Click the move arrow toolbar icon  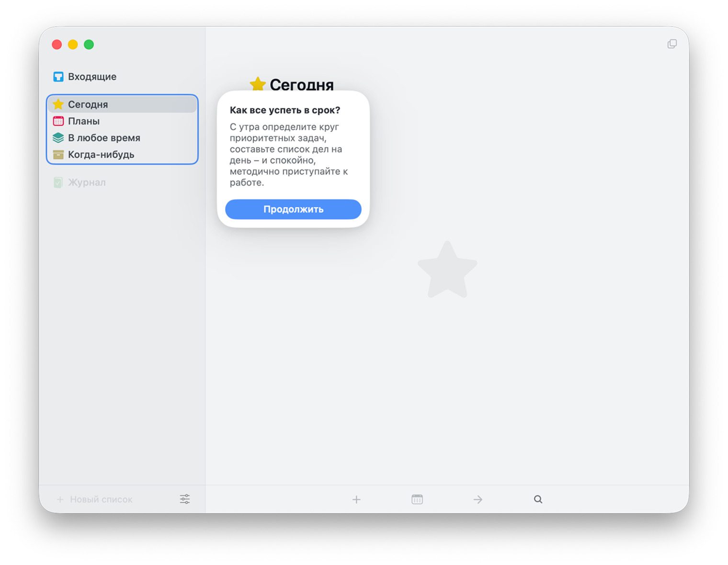478,499
